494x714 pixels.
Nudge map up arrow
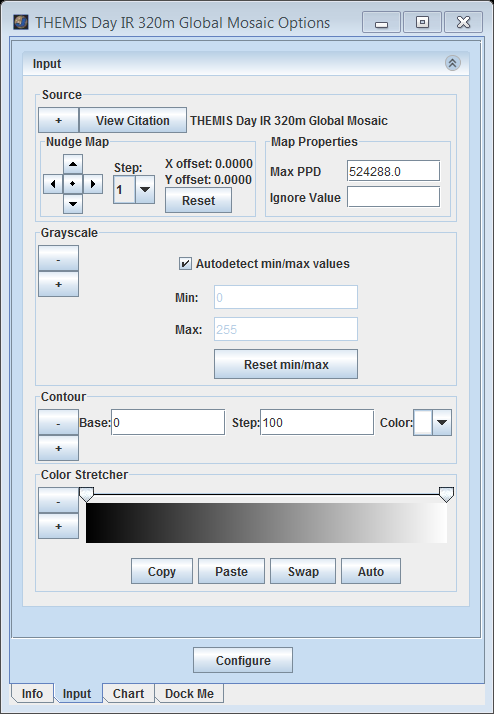[x=73, y=164]
